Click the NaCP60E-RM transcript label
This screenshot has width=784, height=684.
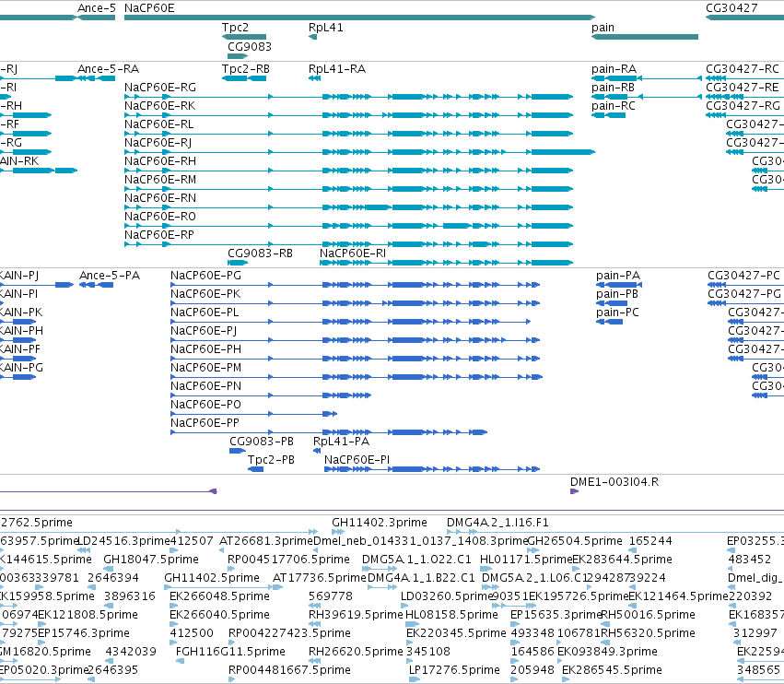(x=160, y=180)
